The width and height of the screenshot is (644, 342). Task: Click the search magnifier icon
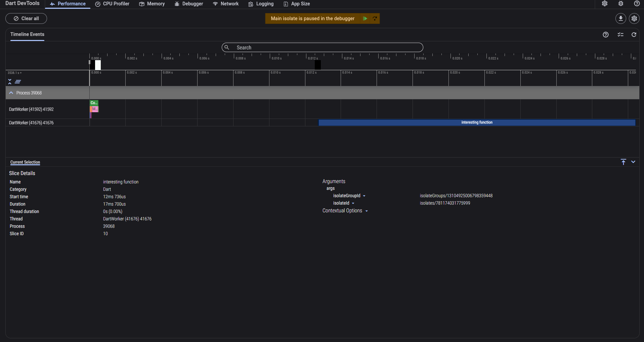point(227,47)
